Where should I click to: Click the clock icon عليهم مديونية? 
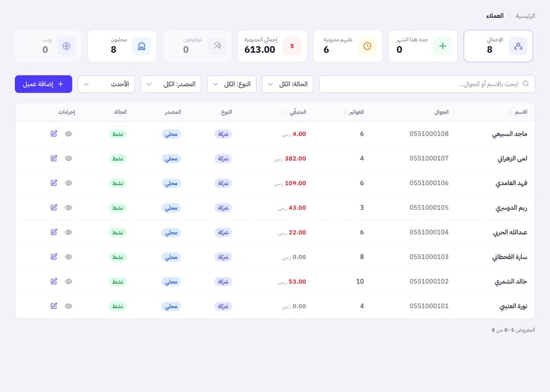[367, 46]
